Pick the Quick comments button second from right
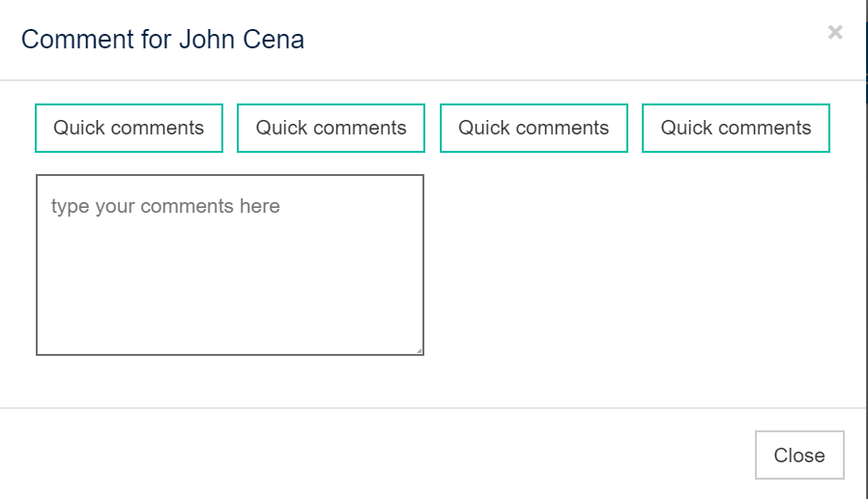This screenshot has height=499, width=868. [534, 129]
